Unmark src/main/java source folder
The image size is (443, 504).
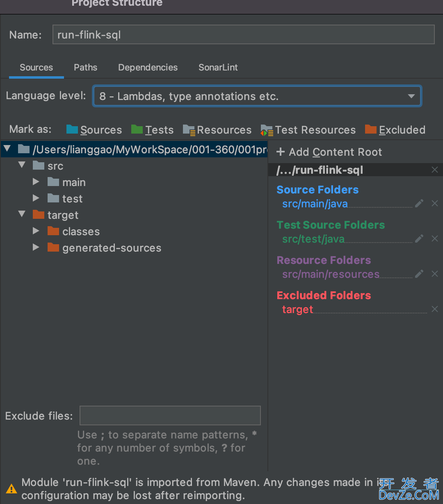click(435, 204)
